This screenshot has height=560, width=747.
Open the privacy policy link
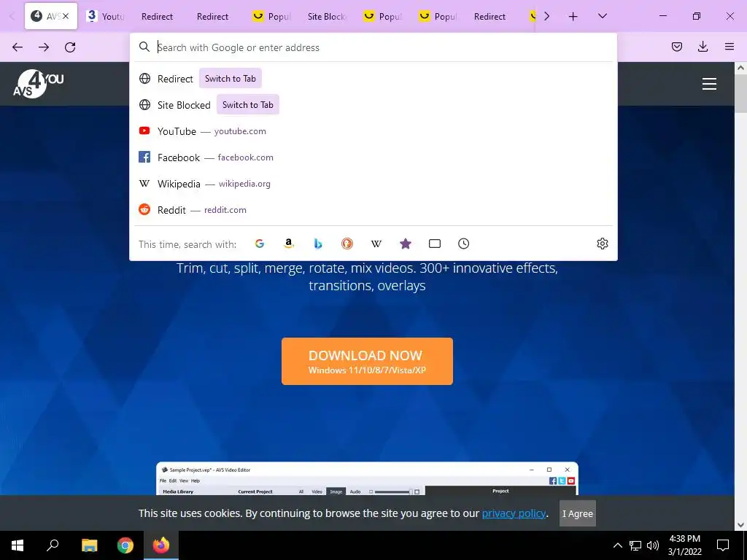514,513
